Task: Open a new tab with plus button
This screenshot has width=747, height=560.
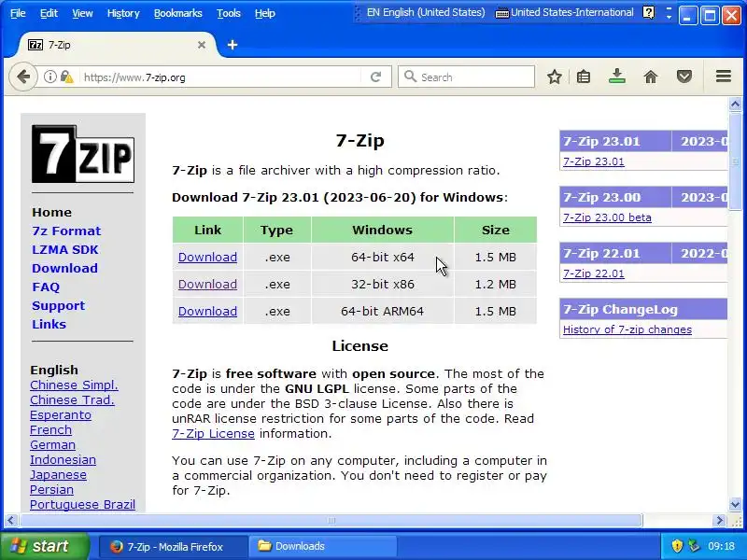Action: [x=232, y=45]
